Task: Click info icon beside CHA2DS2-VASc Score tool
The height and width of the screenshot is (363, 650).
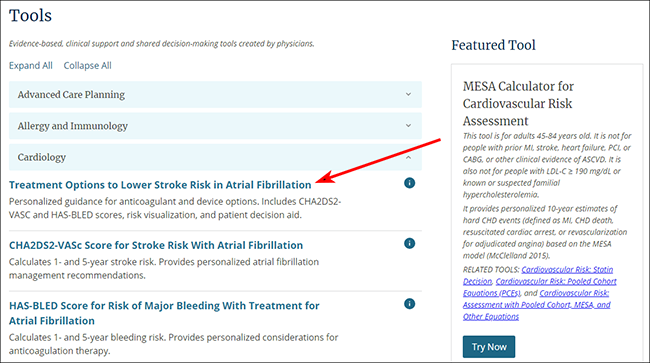Action: tap(409, 243)
